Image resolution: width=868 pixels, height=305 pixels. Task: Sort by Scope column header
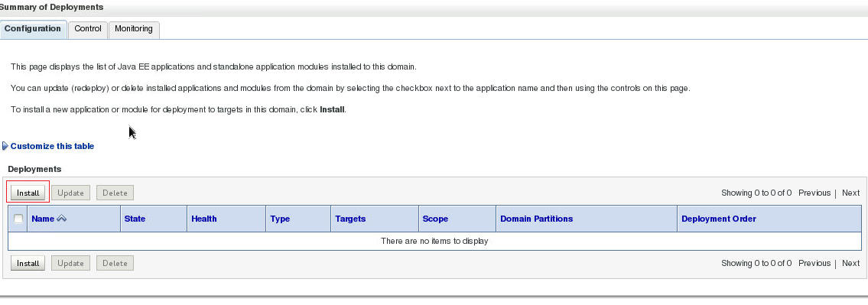click(x=435, y=219)
